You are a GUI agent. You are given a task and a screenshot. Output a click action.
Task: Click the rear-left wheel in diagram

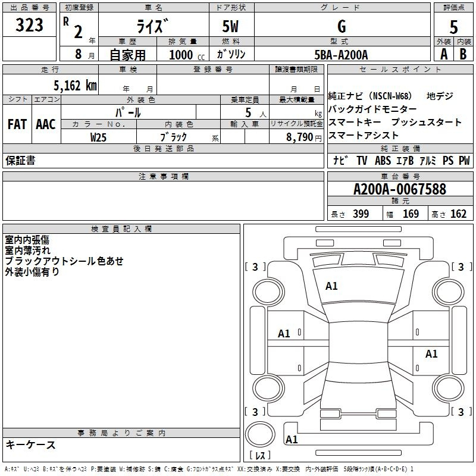click(268, 388)
